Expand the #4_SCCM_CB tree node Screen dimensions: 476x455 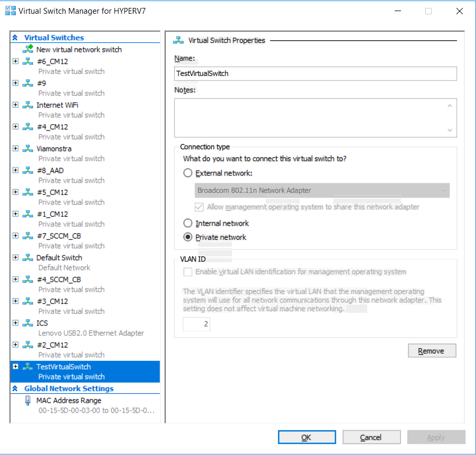click(x=15, y=279)
